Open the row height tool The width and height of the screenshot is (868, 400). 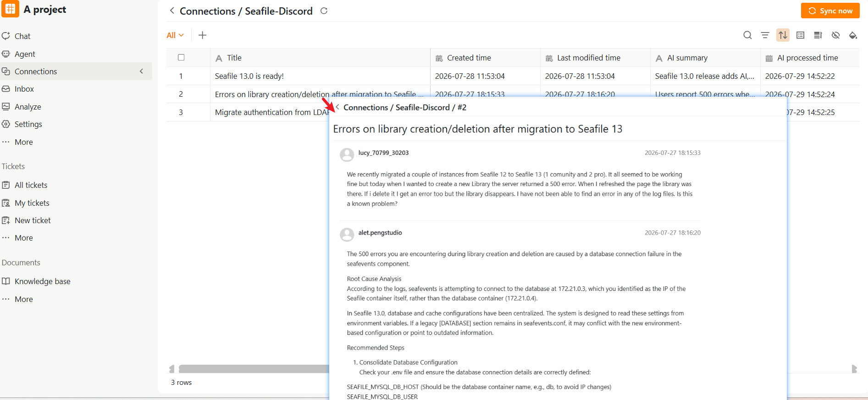[x=818, y=35]
